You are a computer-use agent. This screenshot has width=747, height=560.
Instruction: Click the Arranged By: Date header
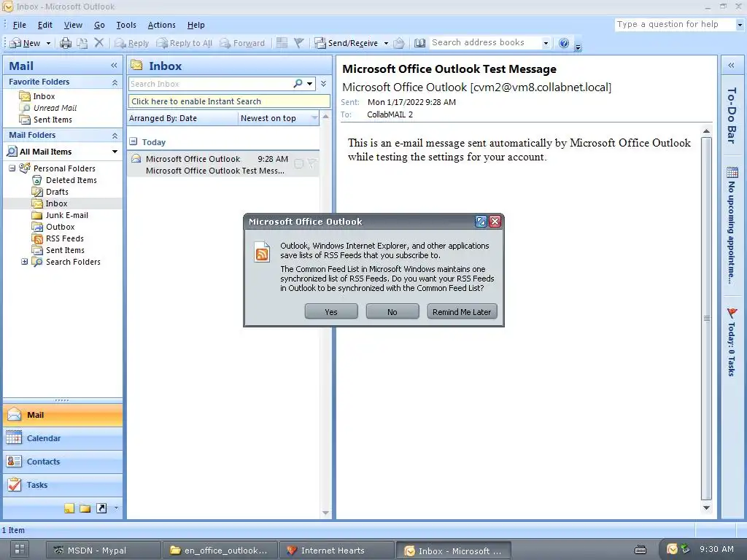point(182,118)
